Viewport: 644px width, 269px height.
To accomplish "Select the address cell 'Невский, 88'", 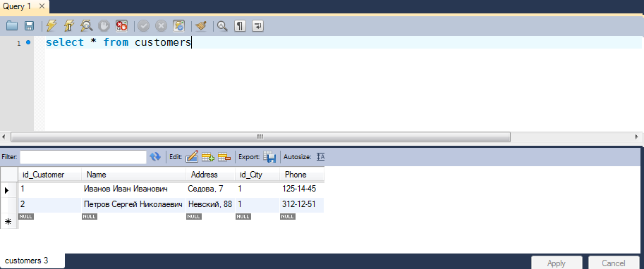I will pyautogui.click(x=210, y=204).
